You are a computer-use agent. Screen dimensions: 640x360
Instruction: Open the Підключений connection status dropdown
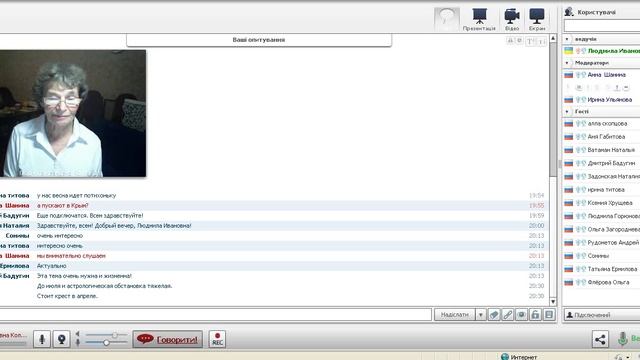point(602,315)
